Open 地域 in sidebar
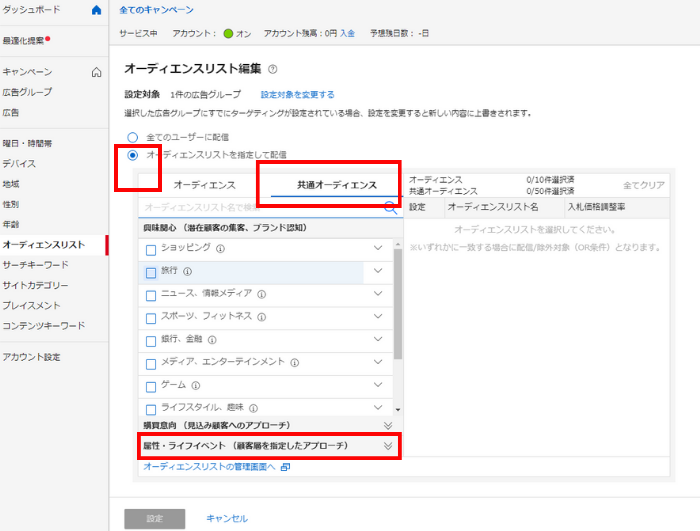The height and width of the screenshot is (531, 700). click(x=11, y=184)
